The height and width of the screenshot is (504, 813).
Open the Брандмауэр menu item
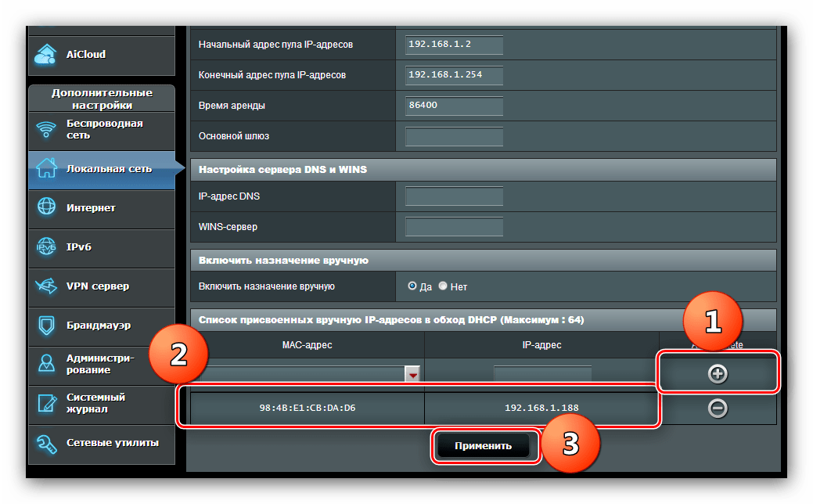(102, 326)
